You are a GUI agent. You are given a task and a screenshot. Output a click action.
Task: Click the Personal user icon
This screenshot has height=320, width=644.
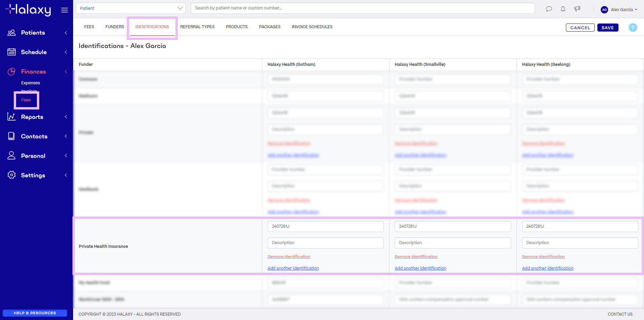[12, 155]
